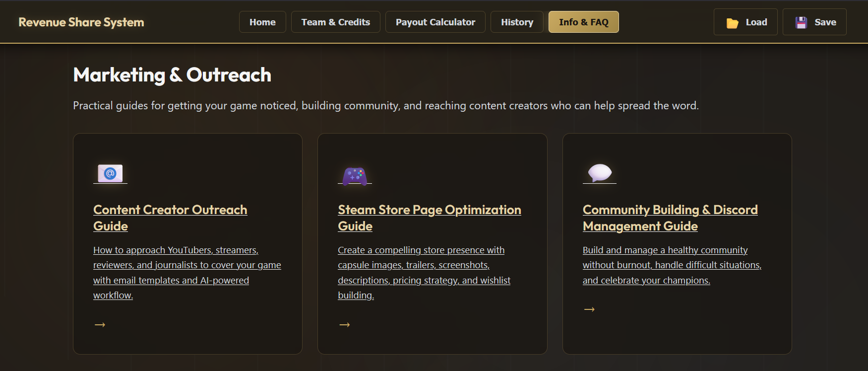Click the Revenue Share System logo text
The height and width of the screenshot is (371, 868).
tap(81, 22)
